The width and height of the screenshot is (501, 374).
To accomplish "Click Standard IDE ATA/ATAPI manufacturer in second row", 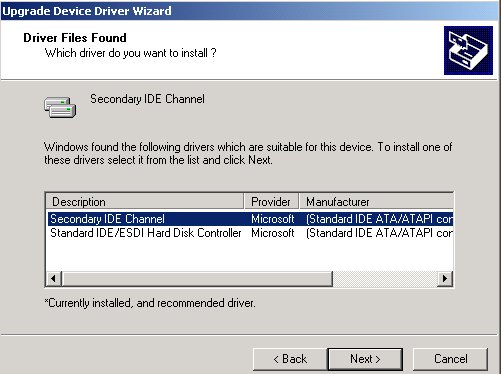I will (379, 233).
